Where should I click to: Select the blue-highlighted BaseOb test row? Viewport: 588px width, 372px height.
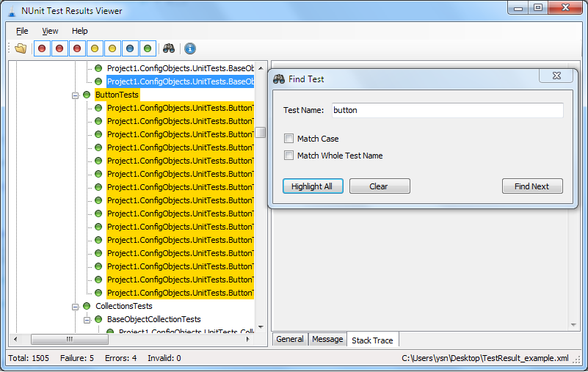click(180, 81)
